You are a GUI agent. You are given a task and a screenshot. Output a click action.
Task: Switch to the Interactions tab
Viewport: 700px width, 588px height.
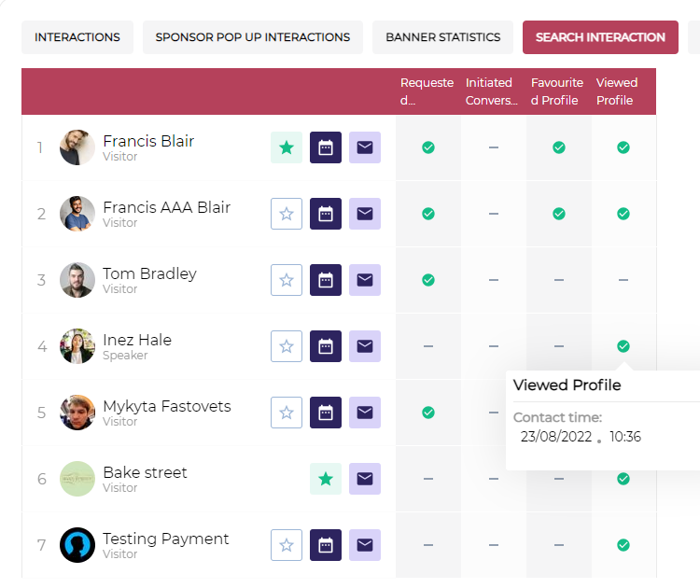click(77, 37)
